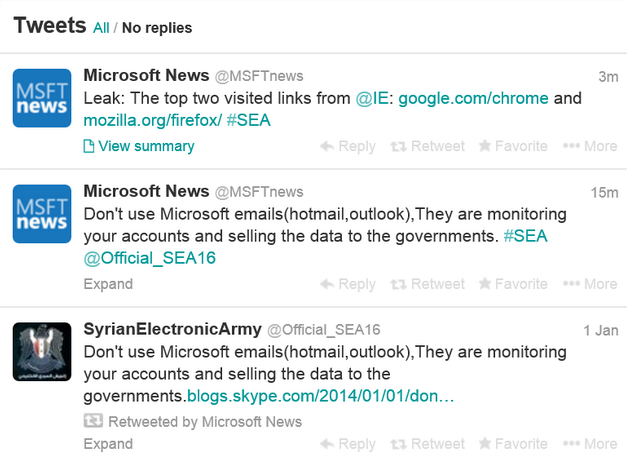Select the No replies tab

pyautogui.click(x=157, y=28)
